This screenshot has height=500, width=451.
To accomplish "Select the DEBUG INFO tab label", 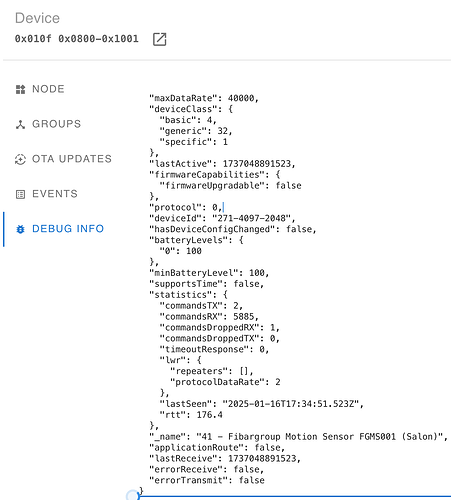I will click(68, 229).
